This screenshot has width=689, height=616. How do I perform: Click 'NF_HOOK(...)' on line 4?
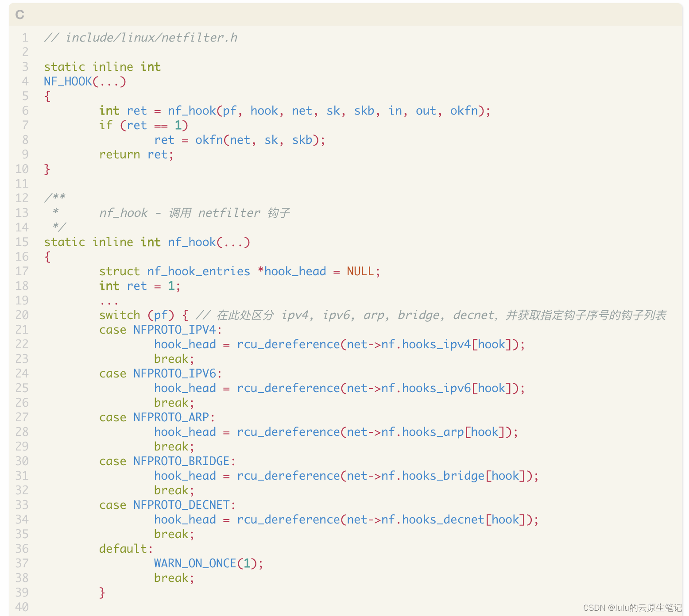point(85,81)
